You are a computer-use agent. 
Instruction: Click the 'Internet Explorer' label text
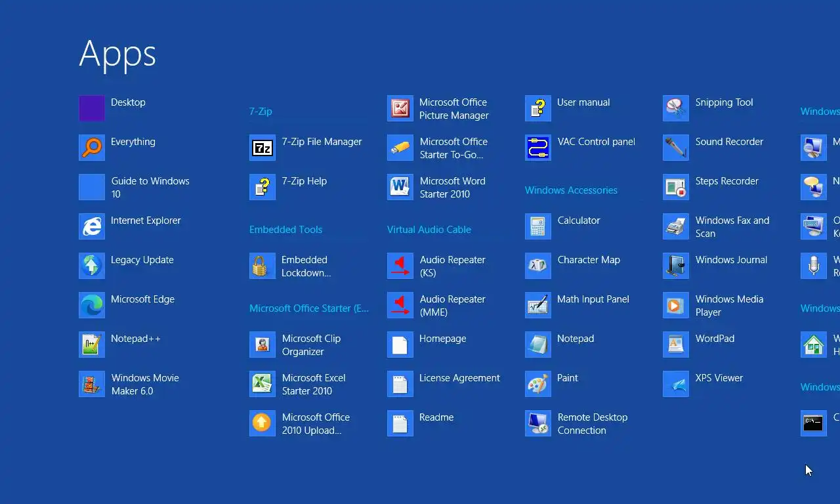(x=146, y=220)
